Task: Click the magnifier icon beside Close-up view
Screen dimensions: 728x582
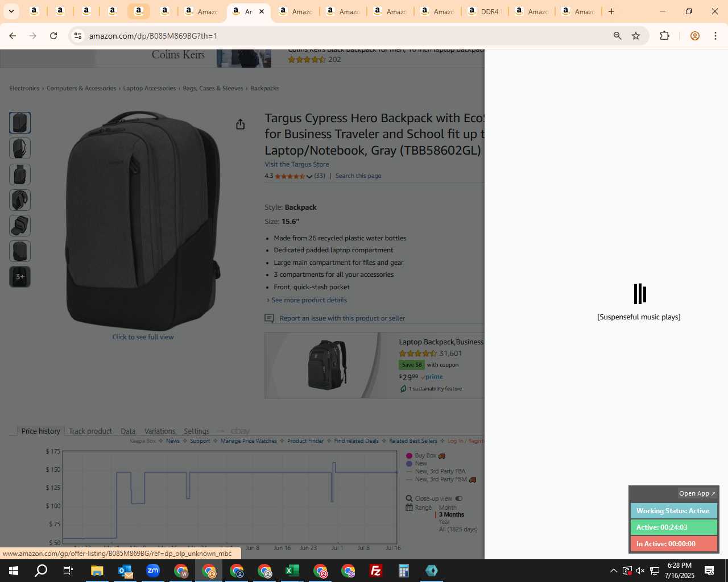Action: (409, 498)
